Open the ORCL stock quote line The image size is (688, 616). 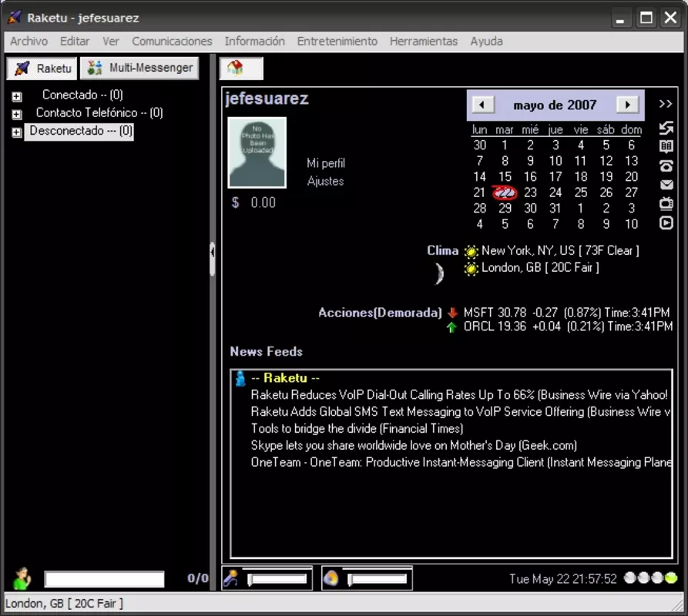(568, 326)
